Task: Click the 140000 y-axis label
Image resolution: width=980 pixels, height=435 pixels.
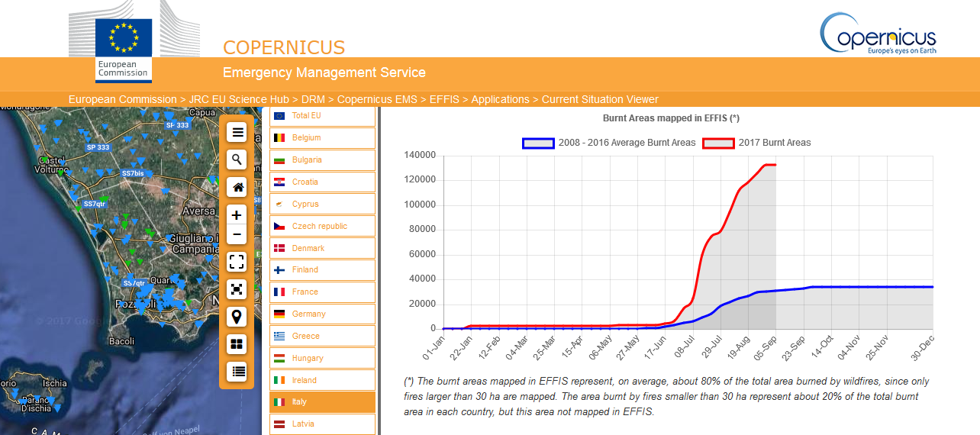Action: click(x=419, y=155)
